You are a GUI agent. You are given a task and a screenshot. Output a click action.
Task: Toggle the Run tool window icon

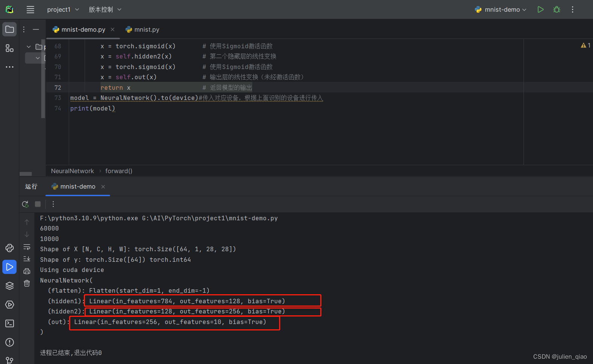(x=9, y=267)
